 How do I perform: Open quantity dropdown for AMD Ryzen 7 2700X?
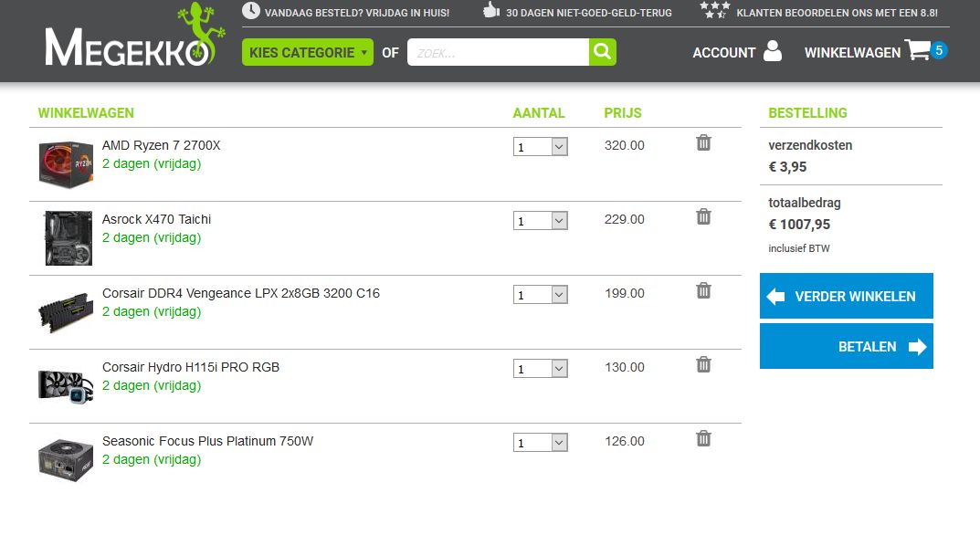[540, 147]
